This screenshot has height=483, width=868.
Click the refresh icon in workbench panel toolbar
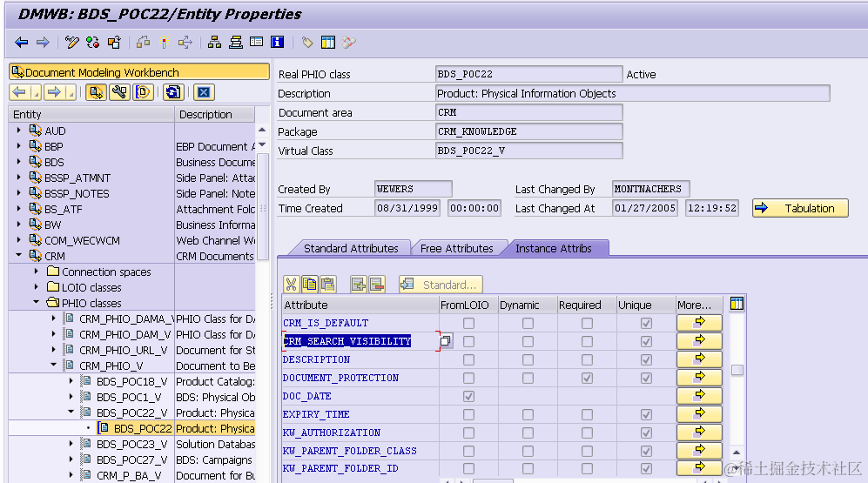[x=172, y=92]
